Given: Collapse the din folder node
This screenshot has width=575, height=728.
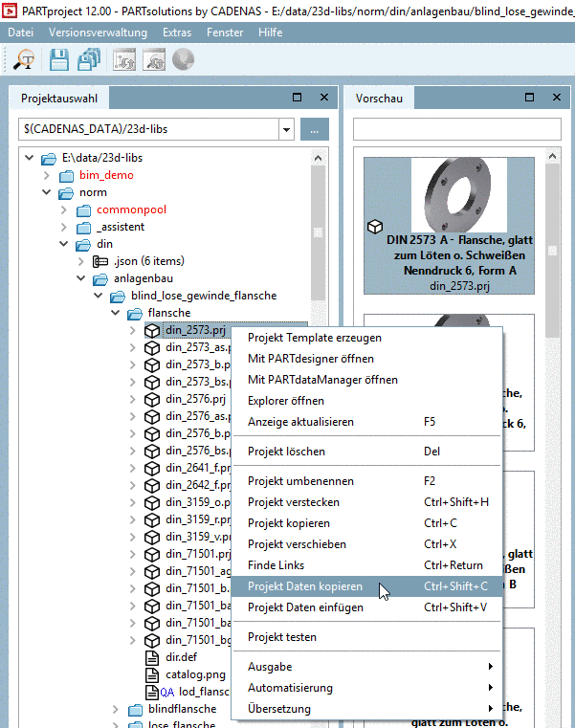Looking at the screenshot, I should pos(64,244).
